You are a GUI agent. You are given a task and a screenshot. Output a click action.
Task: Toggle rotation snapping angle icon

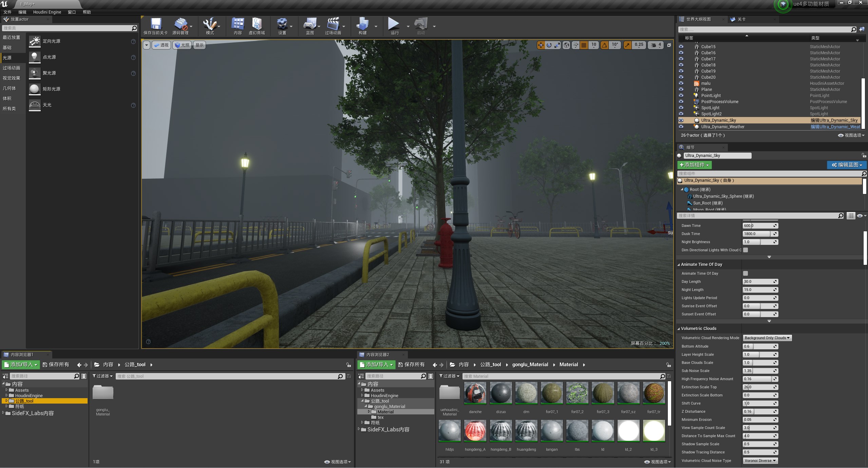point(604,45)
